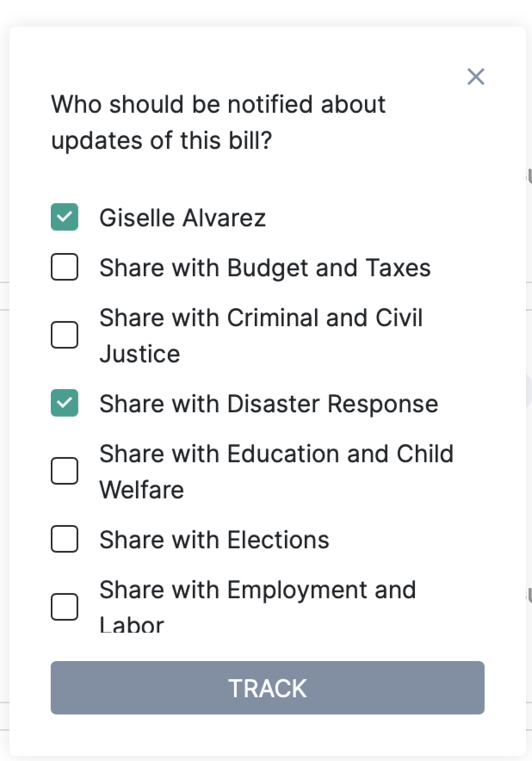Uncheck the Giselle Alvarez checkbox
This screenshot has height=761, width=532.
coord(65,218)
